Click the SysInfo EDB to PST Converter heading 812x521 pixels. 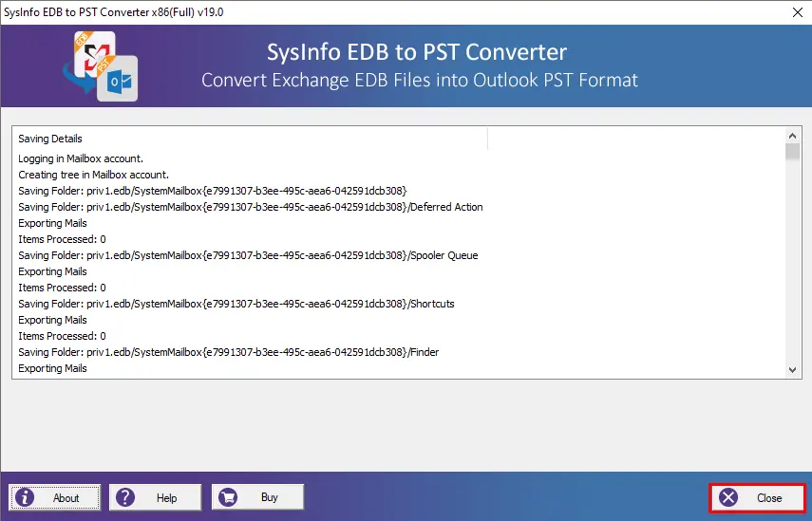[x=417, y=52]
